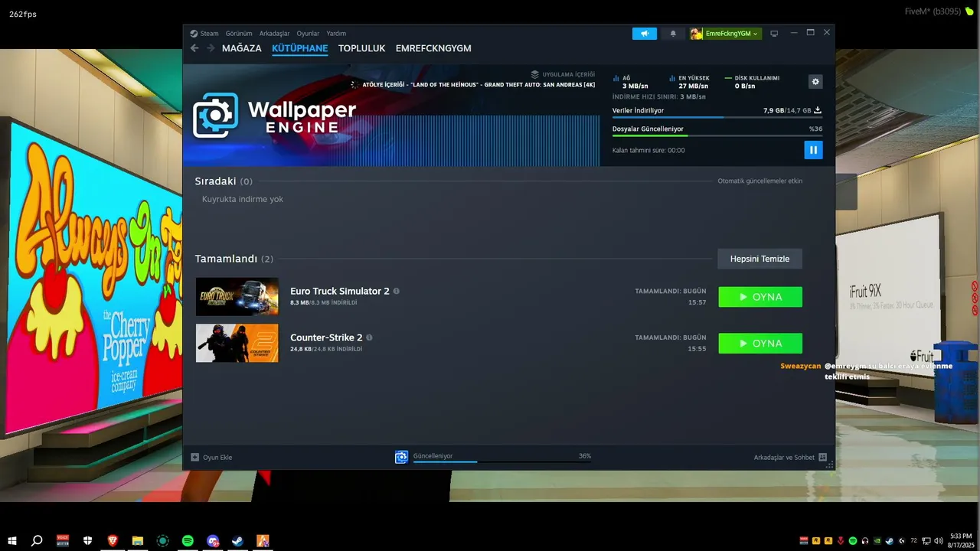980x551 pixels.
Task: Open Windows taskbar search
Action: (x=37, y=541)
